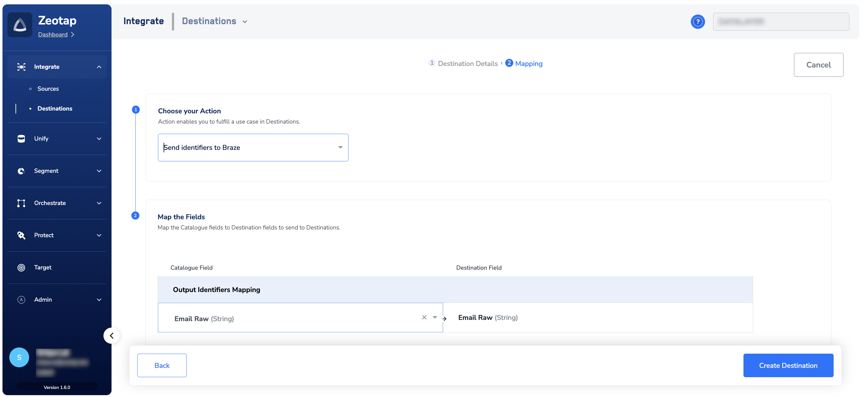The height and width of the screenshot is (397, 868).
Task: Click the blurred account field in the header
Action: tap(780, 22)
